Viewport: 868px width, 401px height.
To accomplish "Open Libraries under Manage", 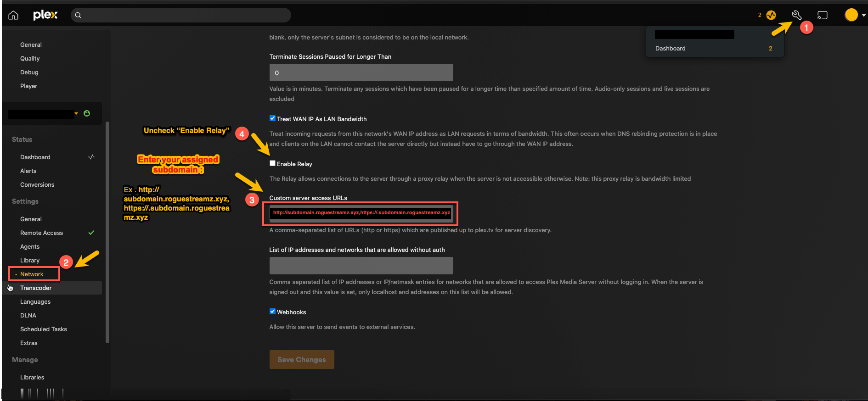I will tap(32, 377).
